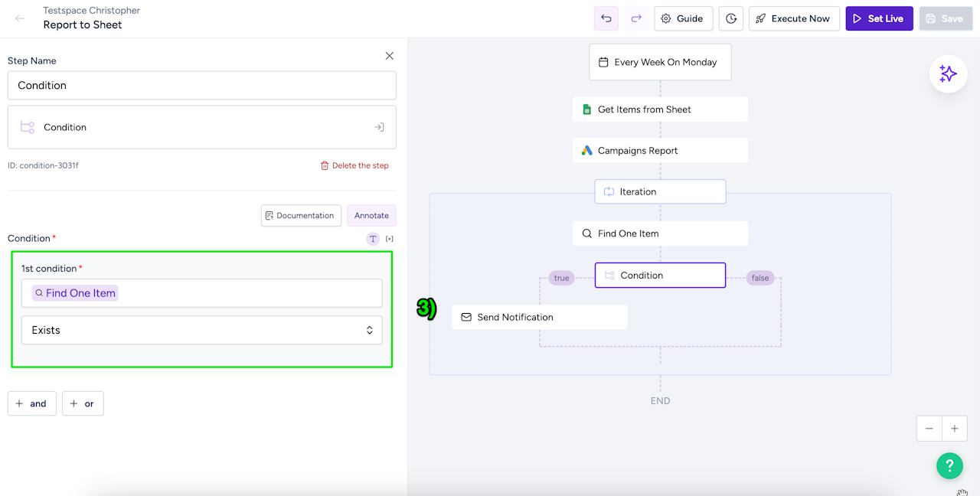Viewport: 980px width, 496px height.
Task: Click the undo arrow icon
Action: click(x=606, y=18)
